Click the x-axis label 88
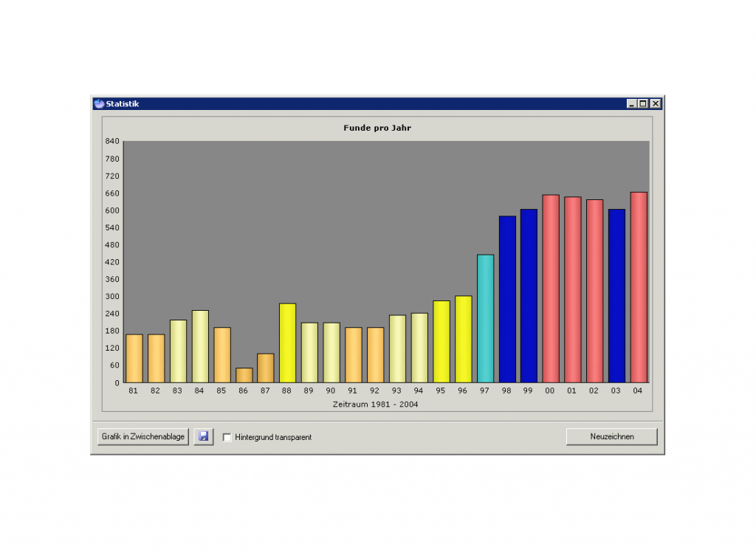Image resolution: width=756 pixels, height=550 pixels. tap(286, 391)
